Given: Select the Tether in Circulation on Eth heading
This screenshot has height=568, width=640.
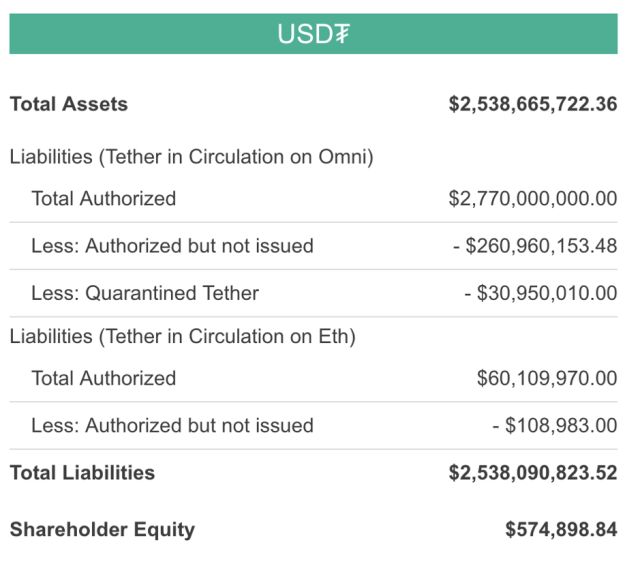Looking at the screenshot, I should [182, 336].
